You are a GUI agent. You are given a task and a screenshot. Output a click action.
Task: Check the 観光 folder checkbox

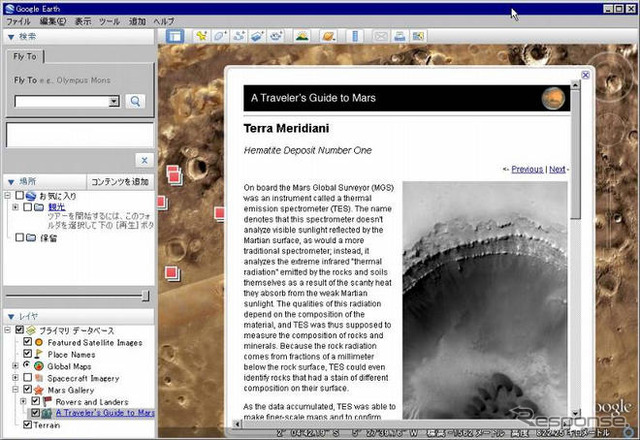pyautogui.click(x=27, y=207)
